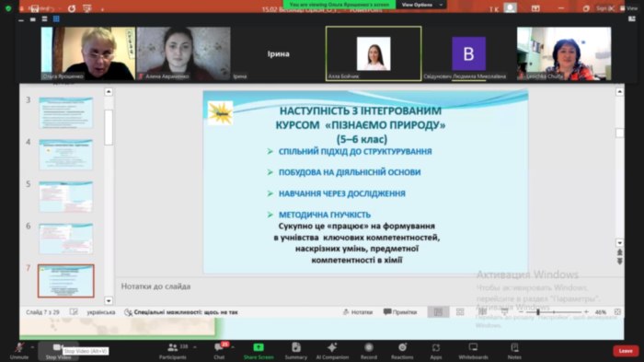
Task: Open the Примітки comments button
Action: click(x=400, y=312)
